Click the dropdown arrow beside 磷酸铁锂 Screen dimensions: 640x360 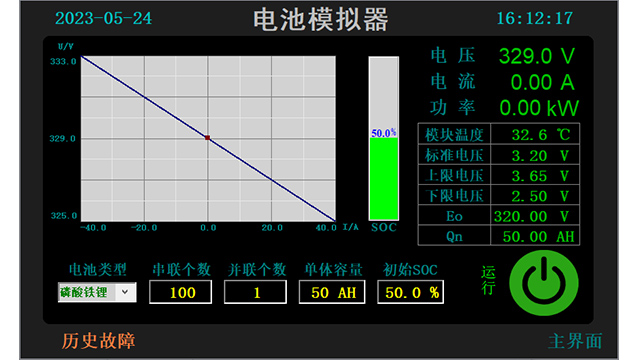coord(125,292)
